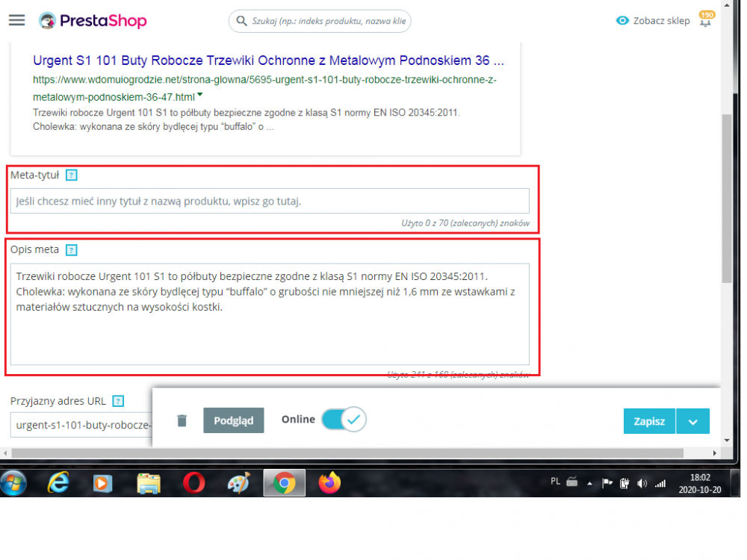The image size is (747, 560).
Task: Click help icon next to Opis meta
Action: [72, 250]
